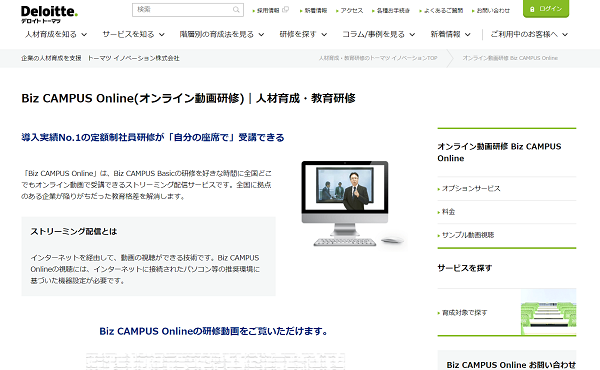Open the 新着情報 navigation dropdown
This screenshot has height=370, width=600.
(x=450, y=34)
